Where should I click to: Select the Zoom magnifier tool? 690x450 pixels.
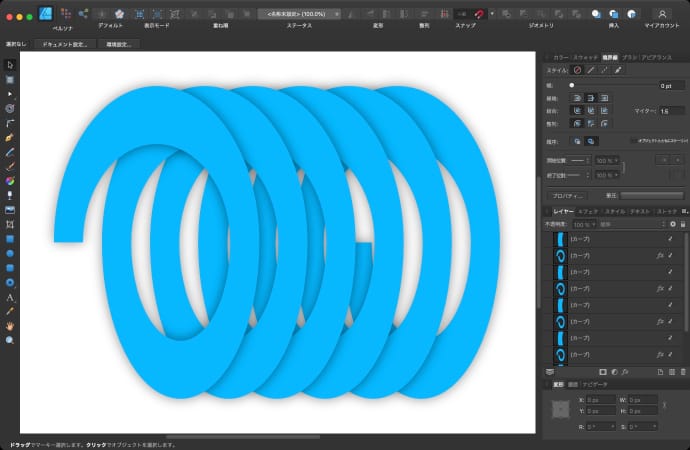tap(10, 340)
